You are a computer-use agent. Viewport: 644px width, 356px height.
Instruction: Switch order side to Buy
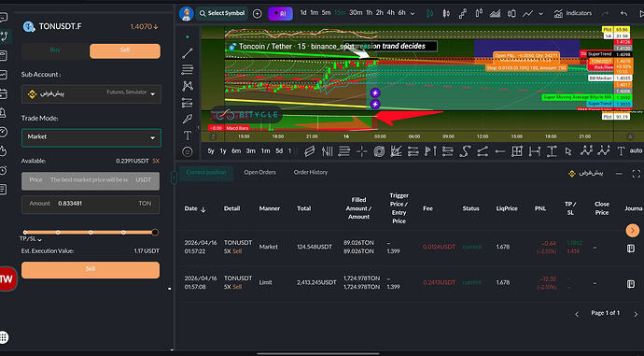coord(55,50)
